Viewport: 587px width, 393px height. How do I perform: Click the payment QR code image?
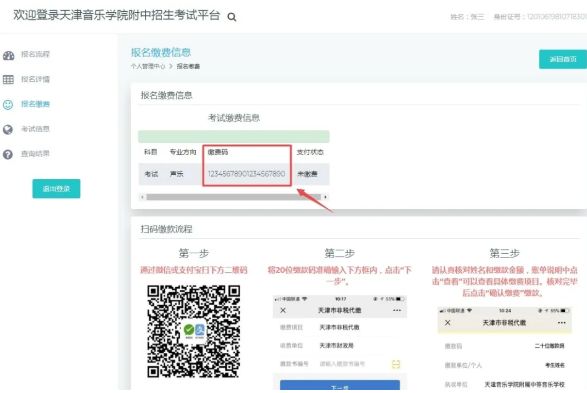(x=194, y=332)
